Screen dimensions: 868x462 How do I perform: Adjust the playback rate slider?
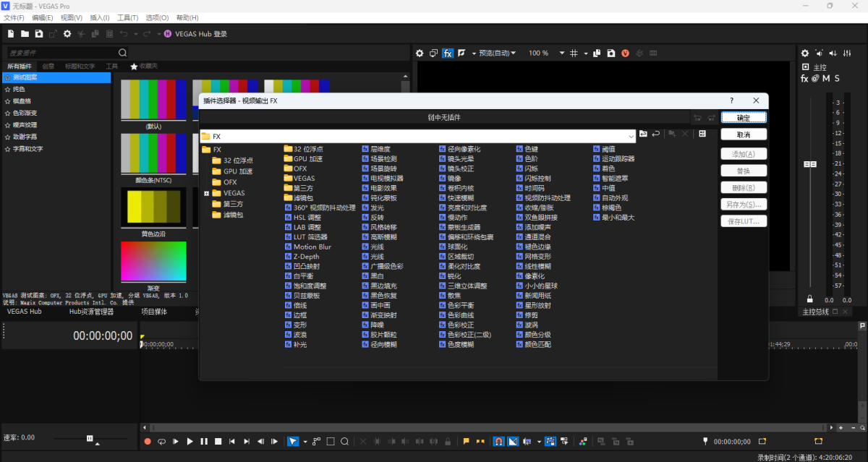click(x=90, y=438)
